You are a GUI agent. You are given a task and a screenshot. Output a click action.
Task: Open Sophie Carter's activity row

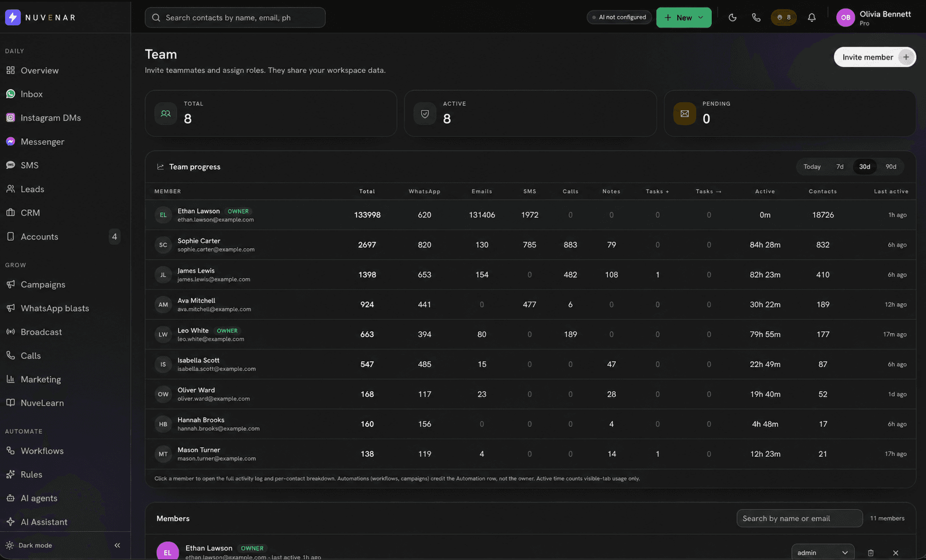click(530, 245)
